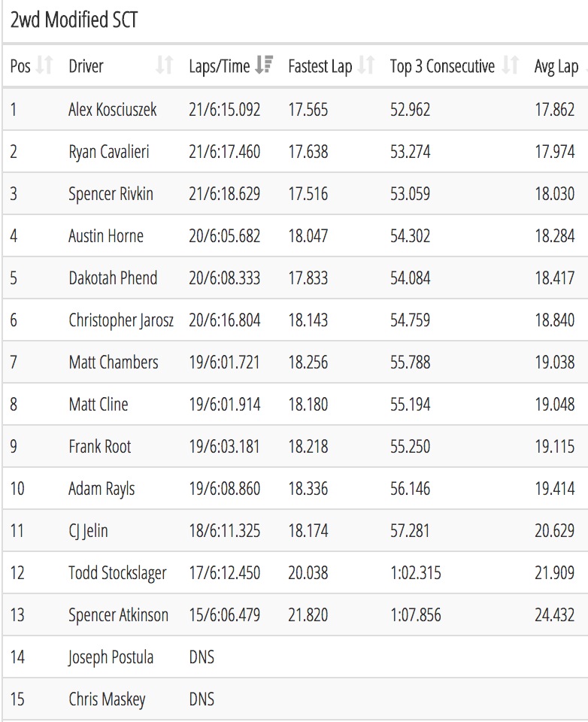Click the Avg Lap column header
588x722 pixels.
click(556, 66)
